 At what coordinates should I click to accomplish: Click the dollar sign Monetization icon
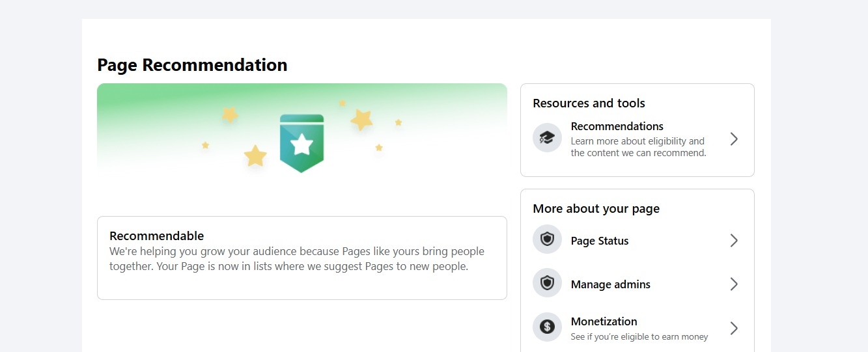click(547, 327)
